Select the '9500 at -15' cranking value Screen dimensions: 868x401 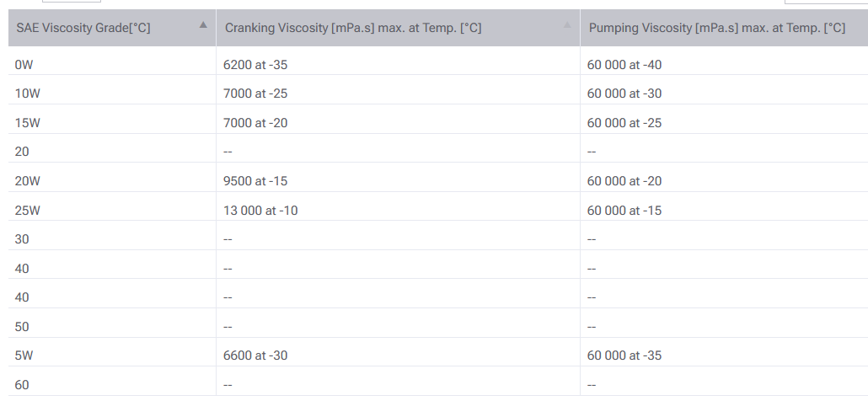(255, 181)
